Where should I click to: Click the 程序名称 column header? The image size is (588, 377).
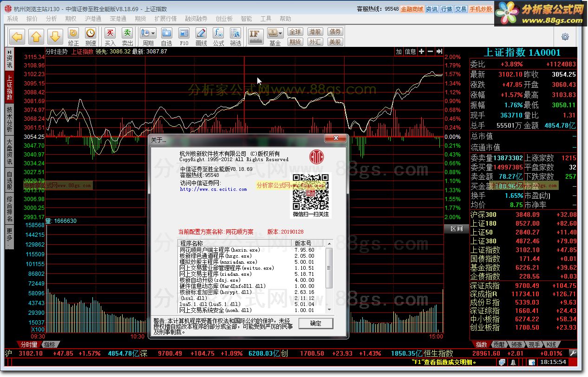click(235, 243)
